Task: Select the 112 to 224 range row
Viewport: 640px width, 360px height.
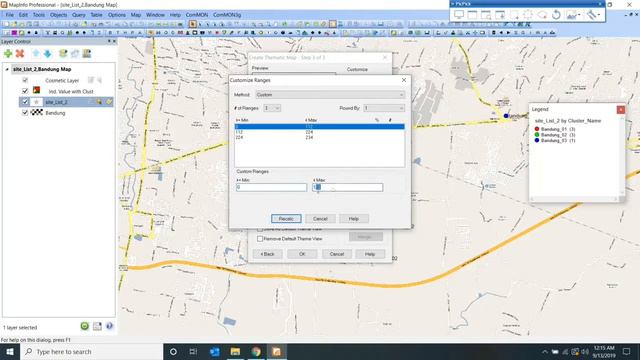Action: tap(320, 132)
